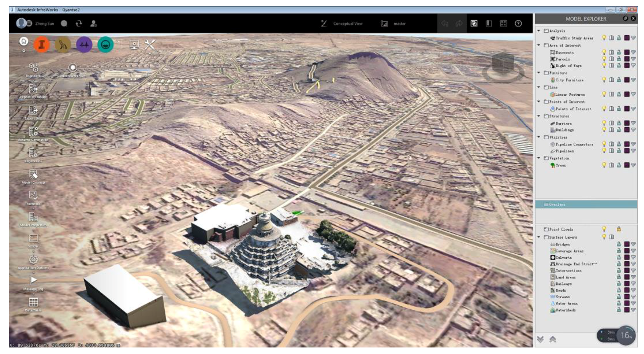The width and height of the screenshot is (644, 354).
Task: Open the Data Table tool
Action: 33,303
